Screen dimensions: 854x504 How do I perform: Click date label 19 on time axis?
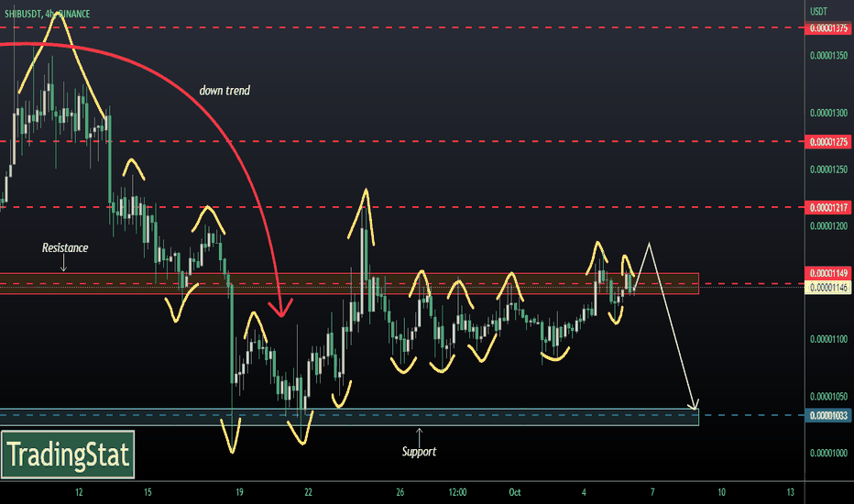239,493
